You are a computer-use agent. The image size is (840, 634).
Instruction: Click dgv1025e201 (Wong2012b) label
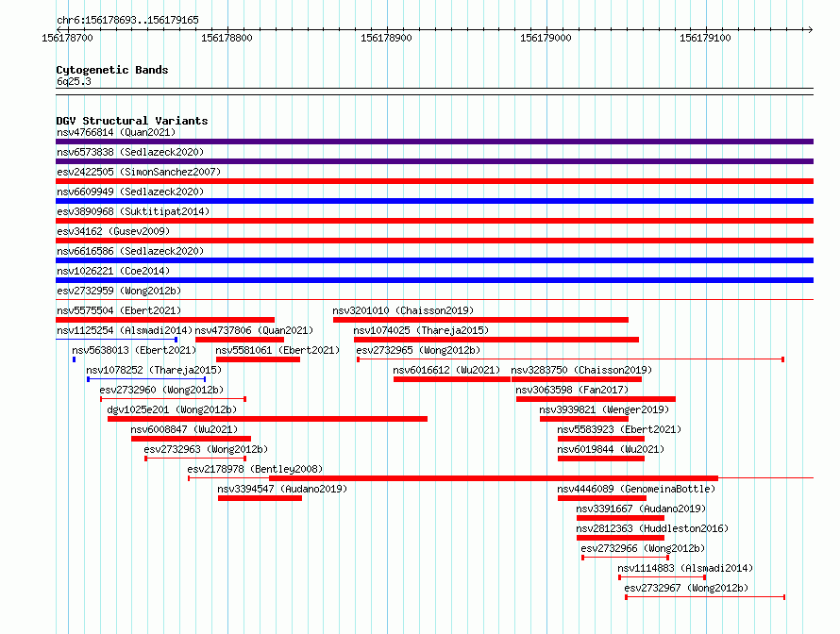(x=172, y=409)
